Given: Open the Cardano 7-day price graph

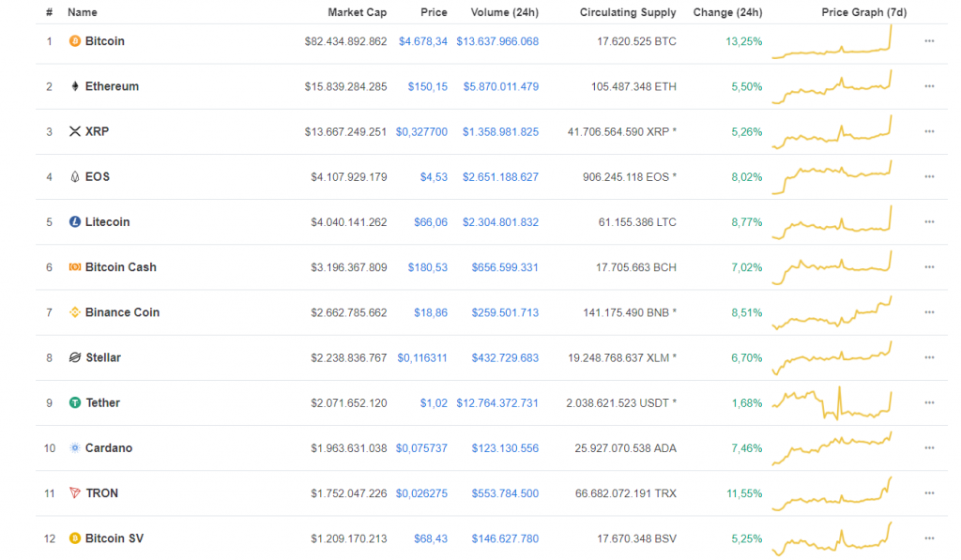Looking at the screenshot, I should pos(831,448).
